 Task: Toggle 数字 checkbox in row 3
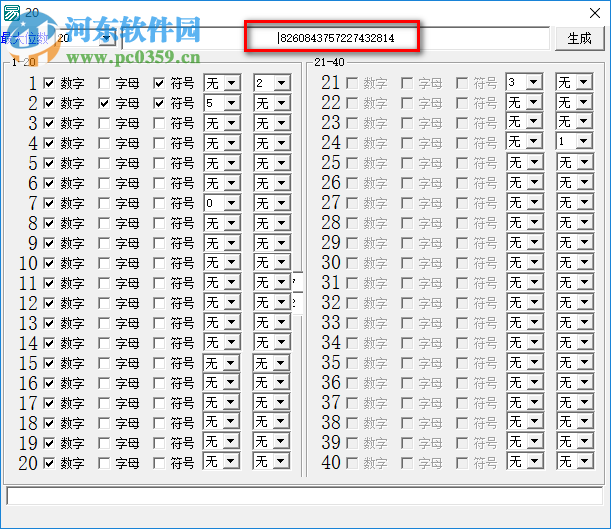(x=49, y=123)
